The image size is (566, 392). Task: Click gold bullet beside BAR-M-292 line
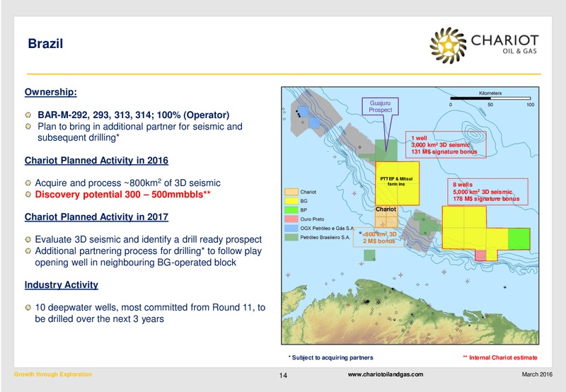pyautogui.click(x=28, y=115)
